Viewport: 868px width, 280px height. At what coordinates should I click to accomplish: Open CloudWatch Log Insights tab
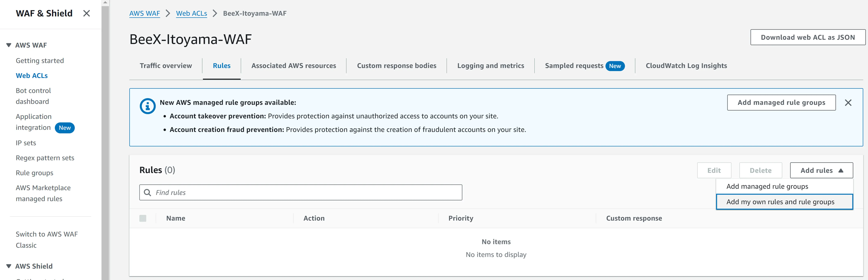(x=686, y=66)
